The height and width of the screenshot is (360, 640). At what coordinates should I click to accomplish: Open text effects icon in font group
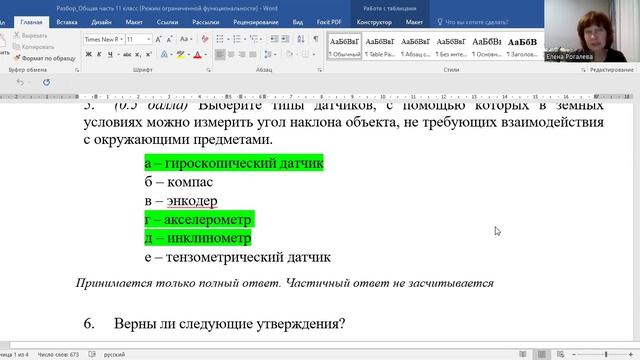(164, 54)
